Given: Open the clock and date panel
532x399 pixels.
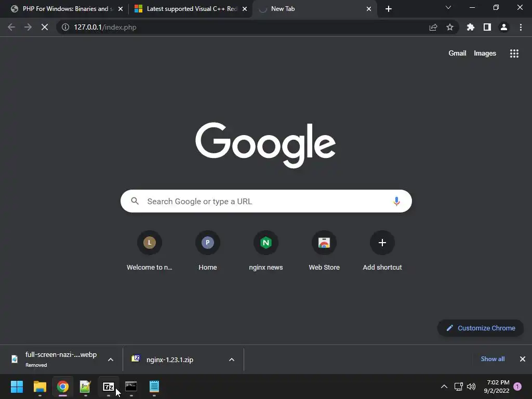Looking at the screenshot, I should tap(497, 387).
